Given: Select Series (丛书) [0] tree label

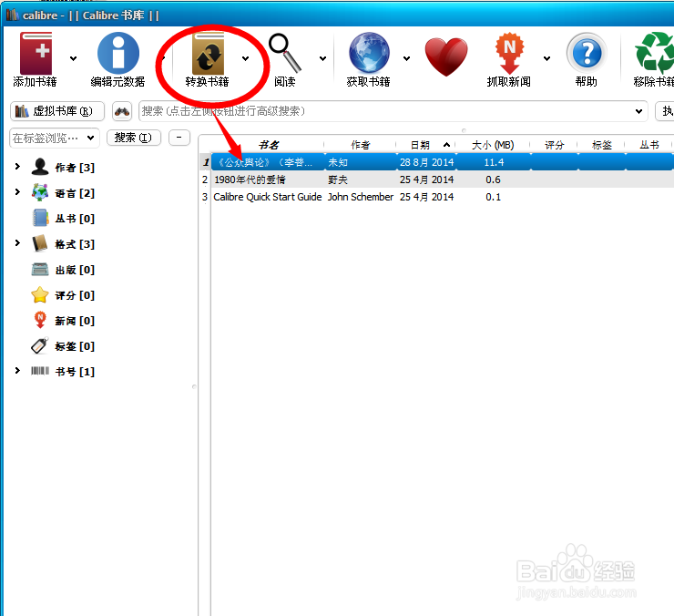Looking at the screenshot, I should [x=75, y=219].
